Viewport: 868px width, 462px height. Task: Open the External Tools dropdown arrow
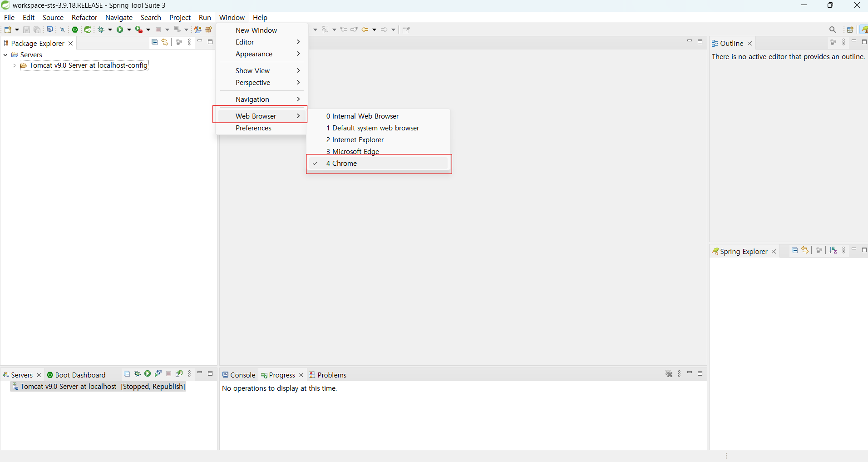(x=148, y=30)
